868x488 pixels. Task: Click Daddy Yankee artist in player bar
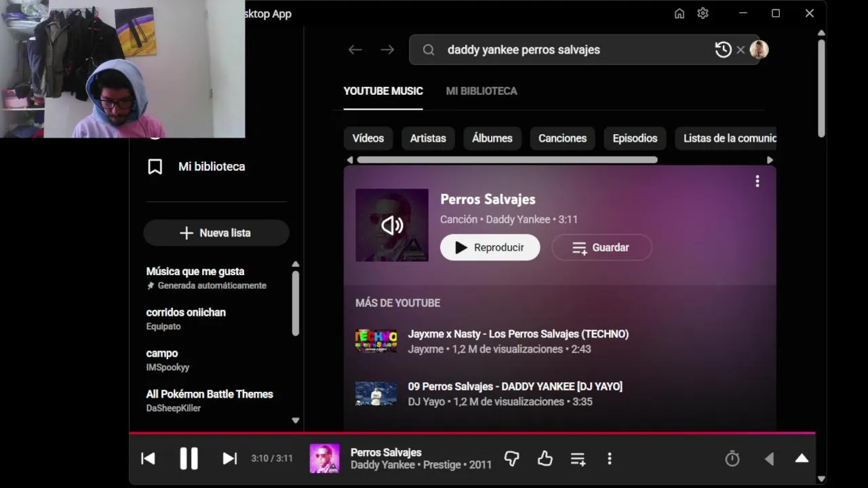click(x=382, y=465)
